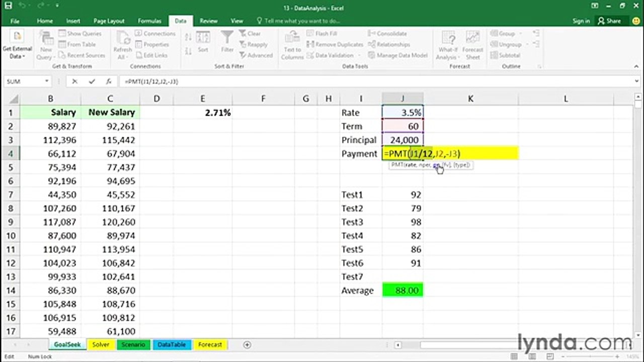The image size is (644, 362).
Task: Open the Recent Sources list
Action: [82, 55]
